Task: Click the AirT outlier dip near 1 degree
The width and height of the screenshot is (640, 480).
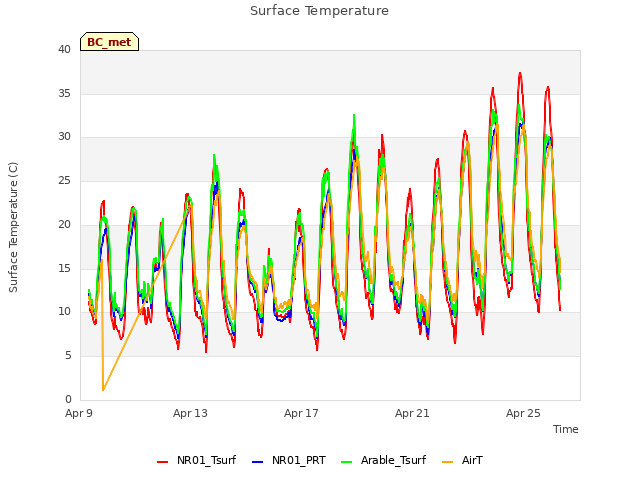Action: (103, 390)
